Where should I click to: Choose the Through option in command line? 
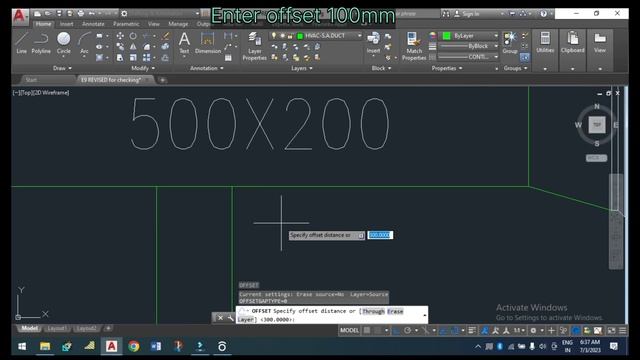coord(373,311)
